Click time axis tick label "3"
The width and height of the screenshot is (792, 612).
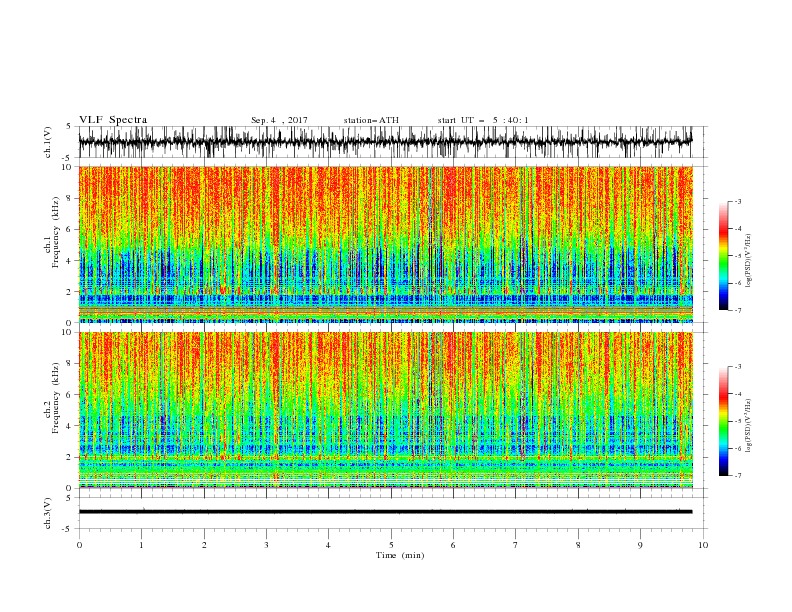266,545
